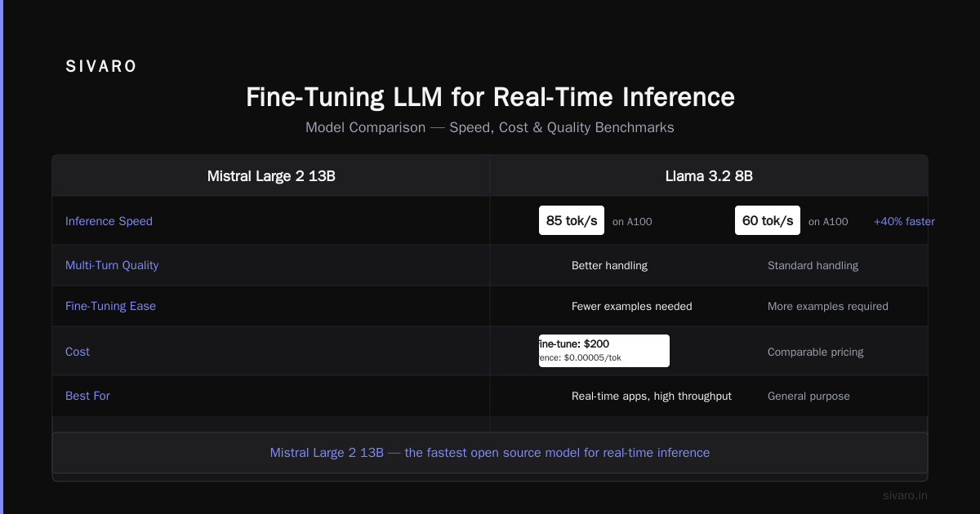The width and height of the screenshot is (980, 514).
Task: Click the 'Best For' row label
Action: pos(87,396)
